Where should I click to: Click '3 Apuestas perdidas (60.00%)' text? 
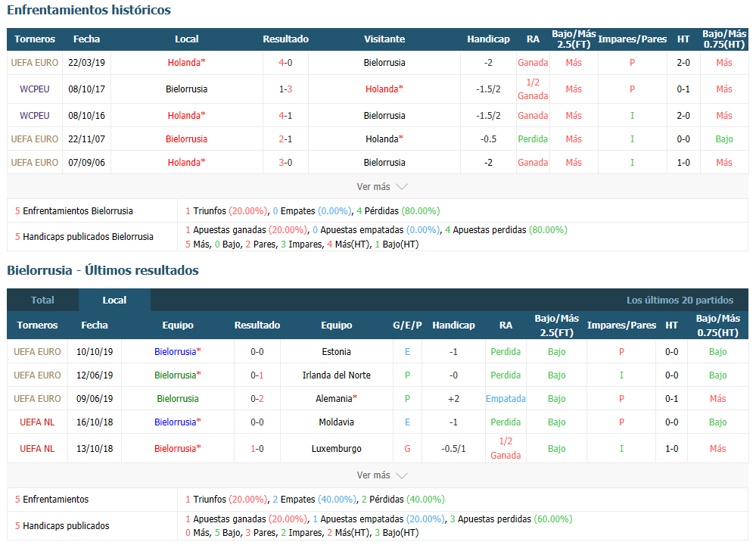(511, 519)
